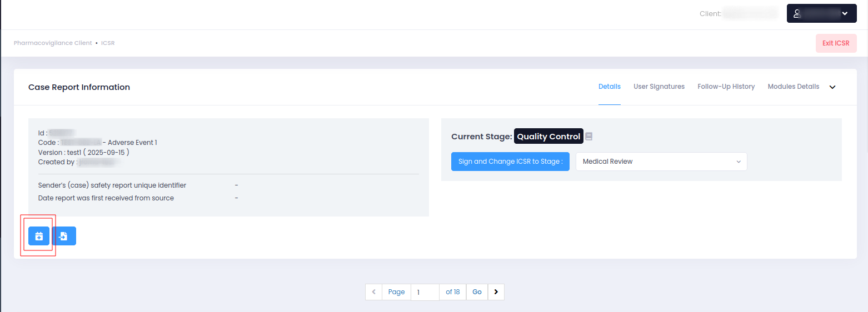Click the Go pagination button

click(x=477, y=292)
